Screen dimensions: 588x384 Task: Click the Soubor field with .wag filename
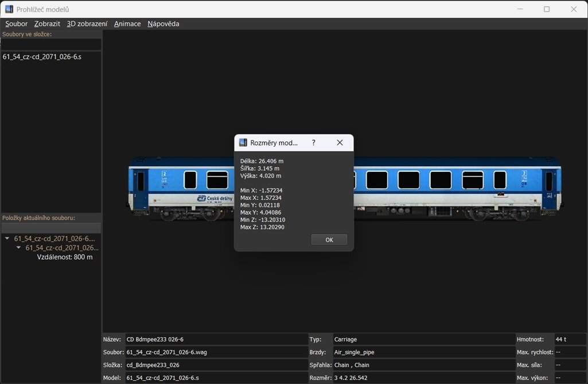pyautogui.click(x=216, y=352)
